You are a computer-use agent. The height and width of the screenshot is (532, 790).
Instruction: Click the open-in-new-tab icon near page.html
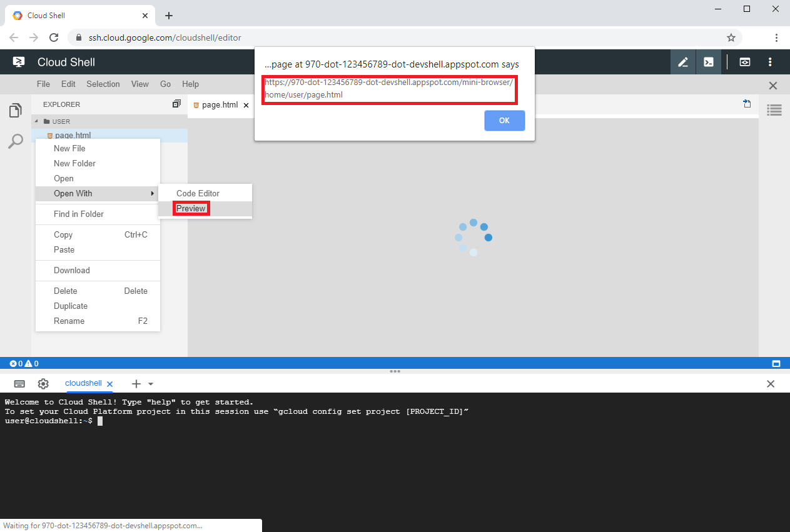point(747,104)
